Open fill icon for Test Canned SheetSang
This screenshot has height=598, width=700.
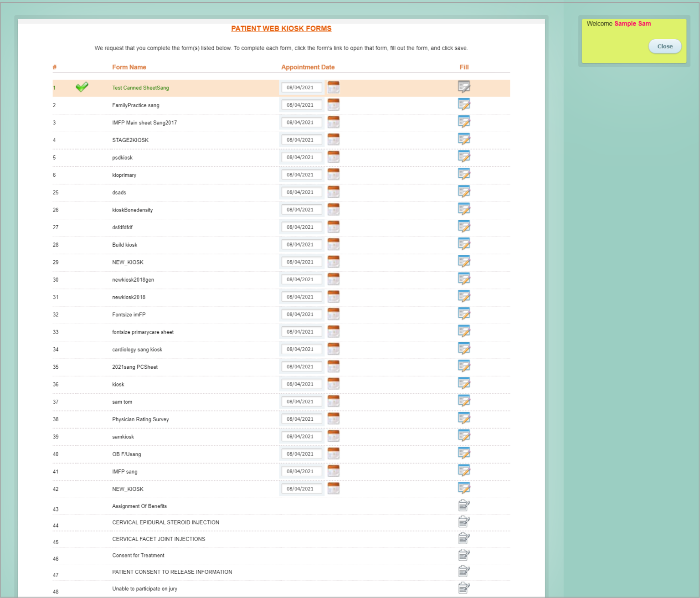pyautogui.click(x=463, y=87)
